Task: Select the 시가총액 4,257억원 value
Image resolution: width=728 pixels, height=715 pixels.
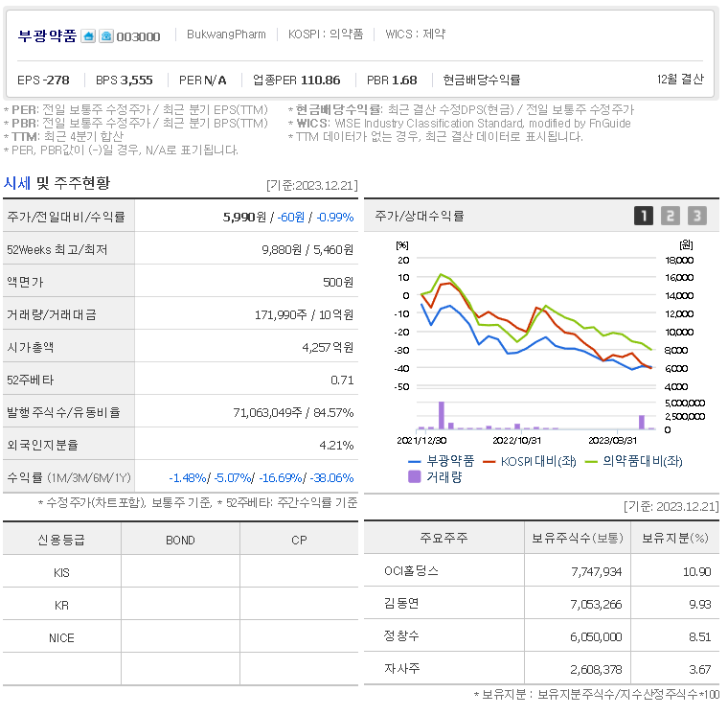Action: [x=328, y=348]
